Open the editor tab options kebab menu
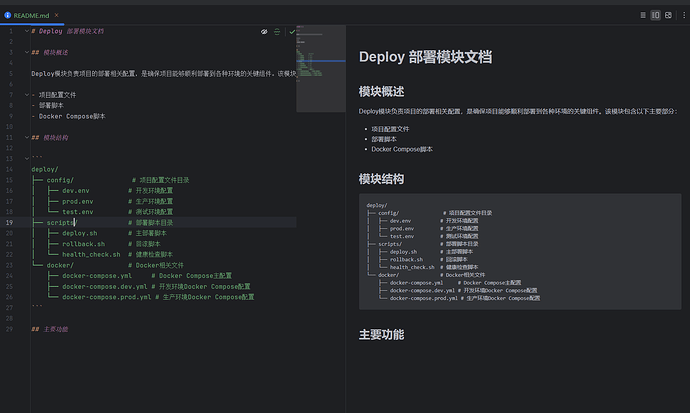690x413 pixels. (x=684, y=15)
